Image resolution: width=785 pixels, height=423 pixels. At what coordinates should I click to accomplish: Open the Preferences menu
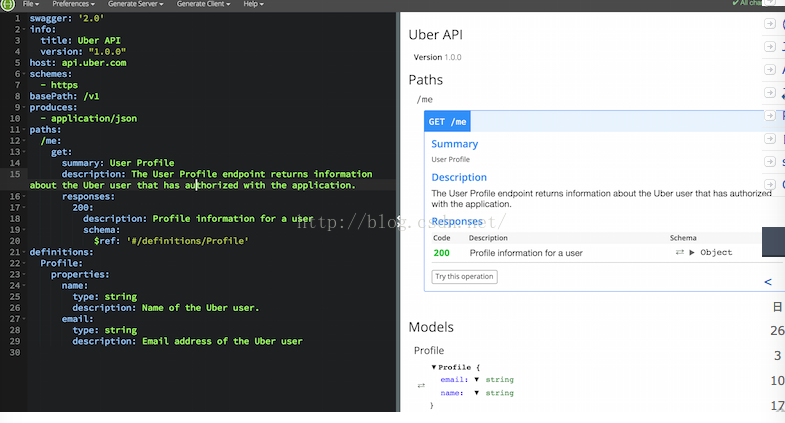click(x=73, y=4)
